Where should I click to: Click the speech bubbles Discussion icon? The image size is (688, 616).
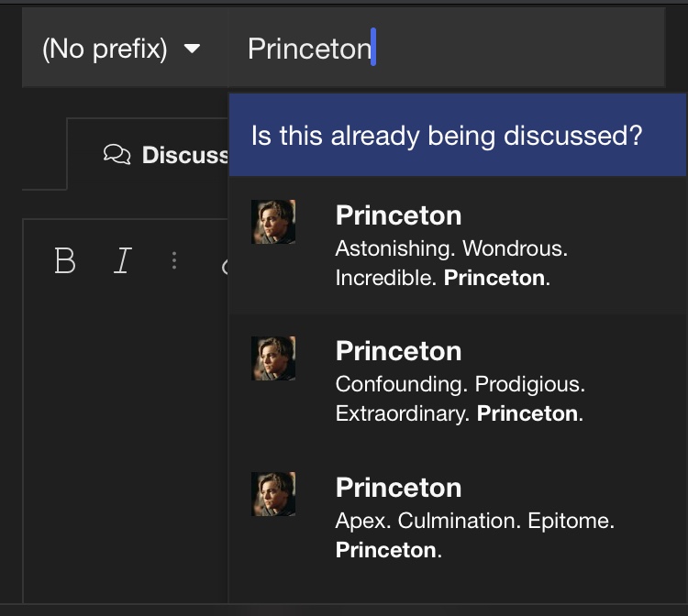coord(117,154)
